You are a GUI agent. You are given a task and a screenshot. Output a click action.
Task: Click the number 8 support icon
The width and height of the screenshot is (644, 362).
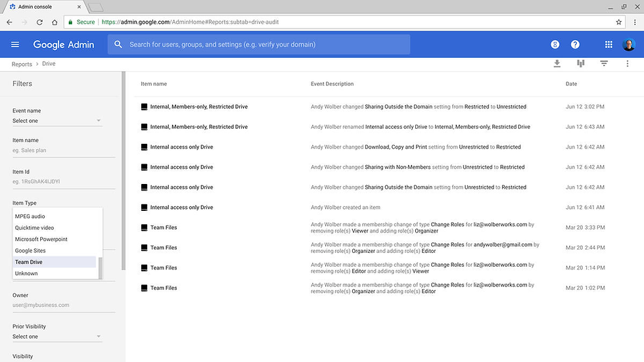[x=555, y=44]
